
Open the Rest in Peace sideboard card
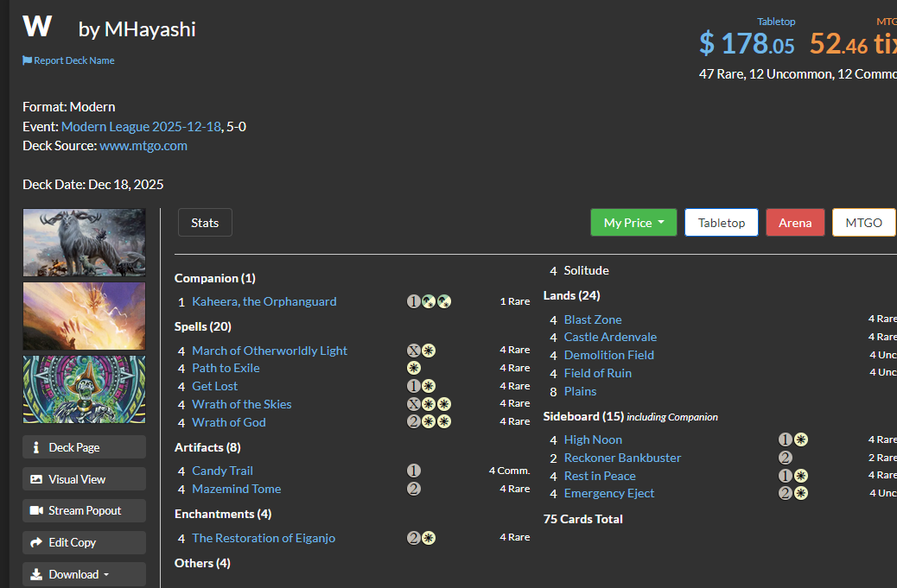pyautogui.click(x=600, y=476)
